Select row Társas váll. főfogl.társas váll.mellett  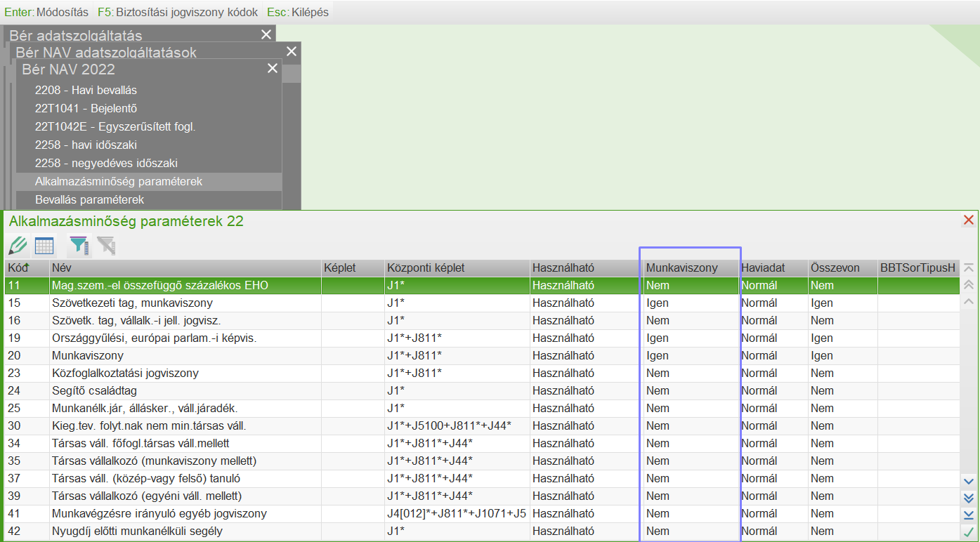point(482,444)
